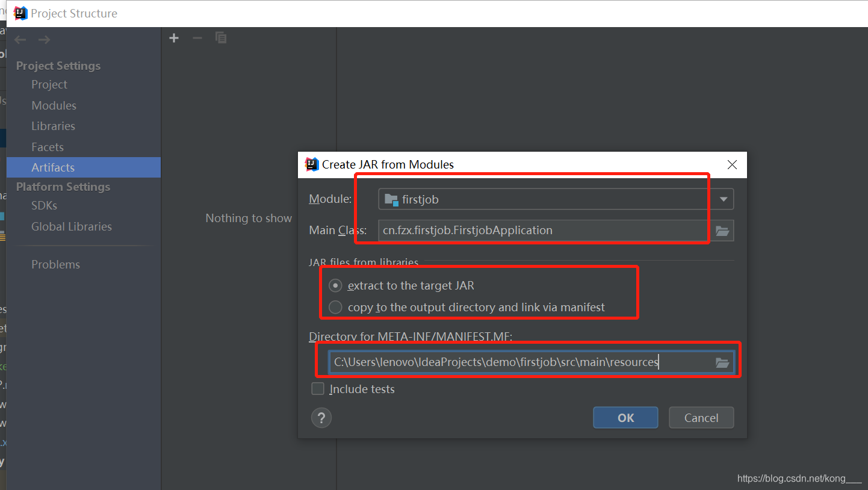Open Problems section in sidebar
The image size is (868, 490).
(x=55, y=264)
